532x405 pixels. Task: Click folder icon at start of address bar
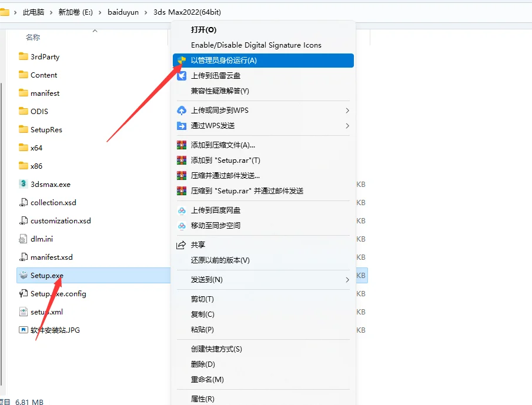click(5, 12)
